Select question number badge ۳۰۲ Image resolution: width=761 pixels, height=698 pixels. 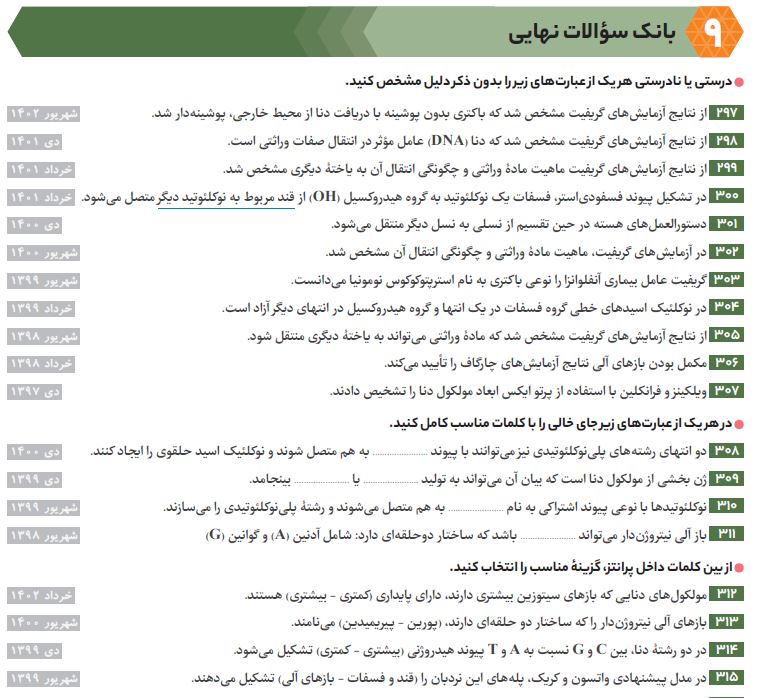pyautogui.click(x=726, y=251)
